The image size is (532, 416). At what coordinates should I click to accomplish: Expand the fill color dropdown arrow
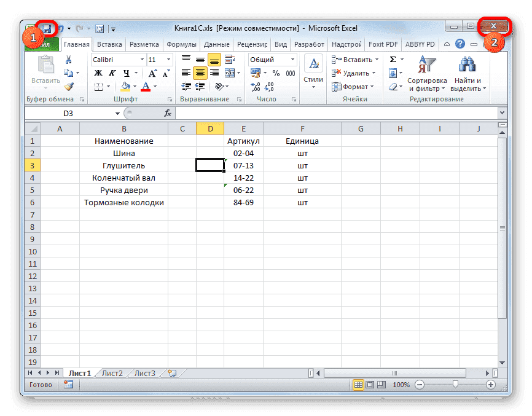pos(134,85)
